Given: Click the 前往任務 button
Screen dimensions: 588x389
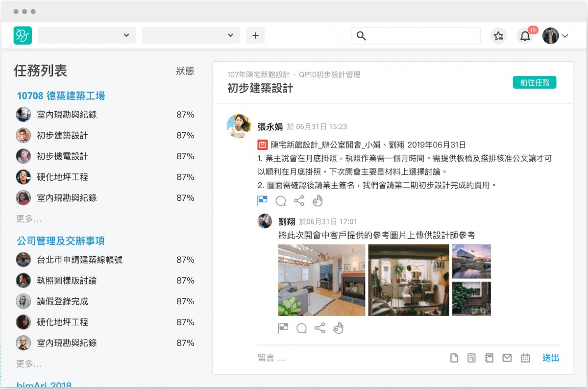Looking at the screenshot, I should click(x=535, y=82).
